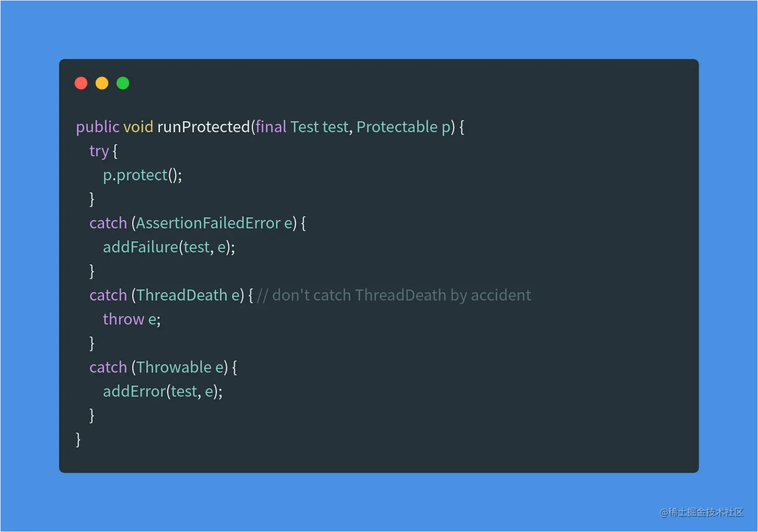Click the 'throw' keyword

tap(123, 319)
